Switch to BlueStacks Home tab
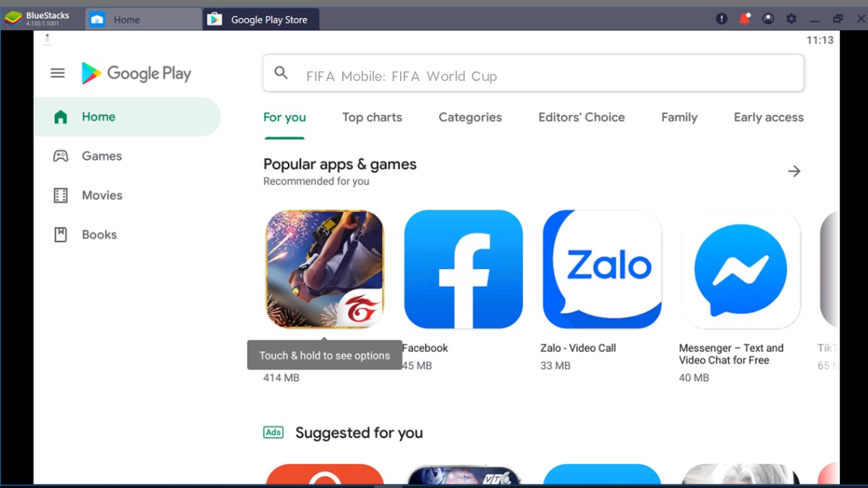The height and width of the screenshot is (488, 868). (x=127, y=20)
